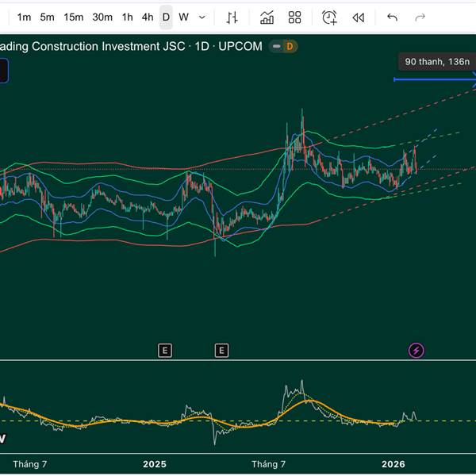Toggle the 'D' data status pill by symbol

click(x=283, y=46)
